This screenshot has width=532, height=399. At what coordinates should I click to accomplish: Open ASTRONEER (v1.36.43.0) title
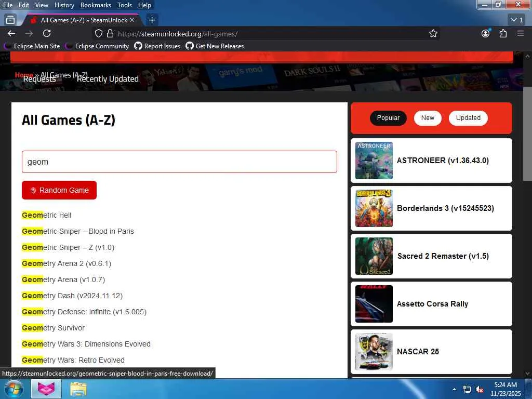pos(443,161)
